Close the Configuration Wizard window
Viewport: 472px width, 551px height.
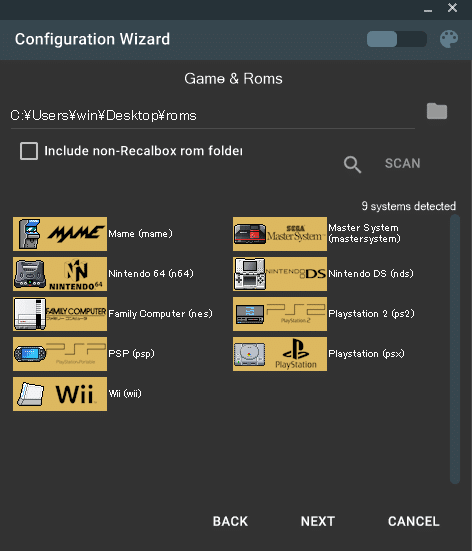(x=452, y=8)
